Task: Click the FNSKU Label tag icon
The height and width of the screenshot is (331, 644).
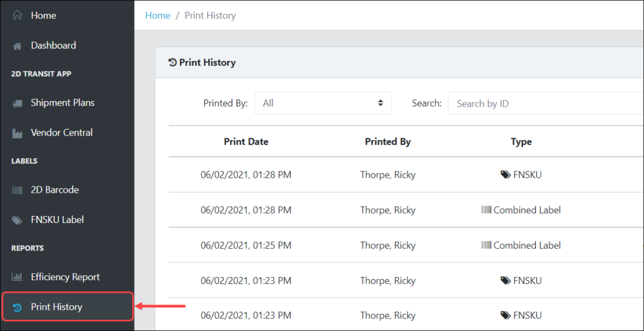Action: [17, 220]
